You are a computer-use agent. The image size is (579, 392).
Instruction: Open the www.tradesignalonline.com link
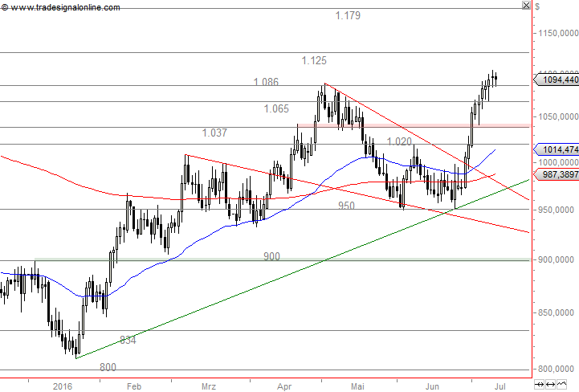[x=67, y=7]
